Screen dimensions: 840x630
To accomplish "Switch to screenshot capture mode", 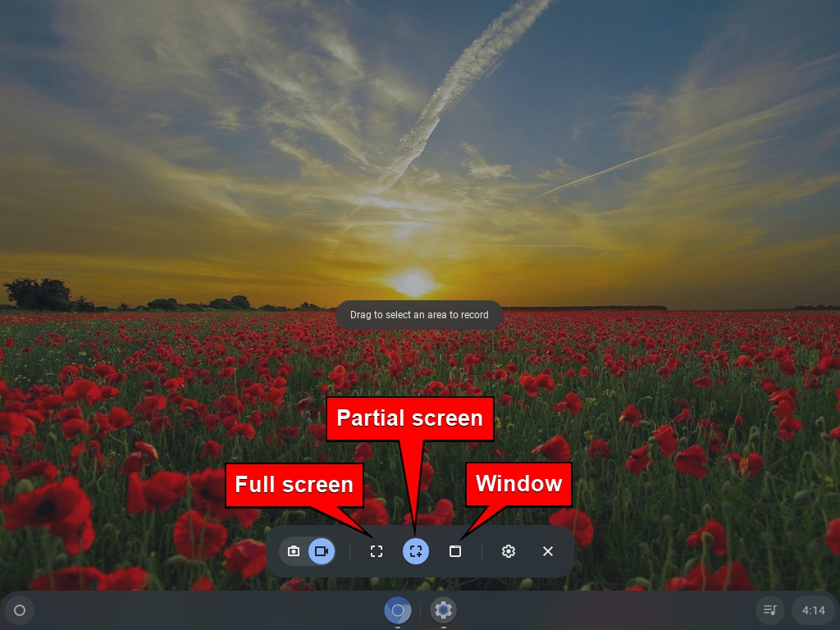I will click(294, 551).
